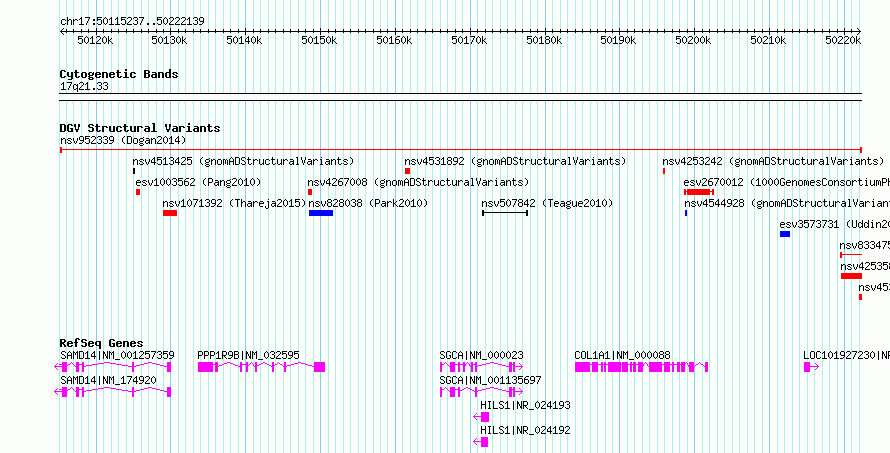890x453 pixels.
Task: Click the RefSeq Genes track title
Action: 102,343
